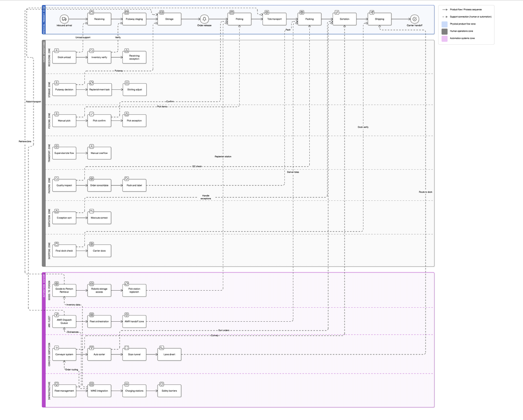Click the checkmark icon at Carrier handoff
The image size is (523, 420).
click(414, 19)
